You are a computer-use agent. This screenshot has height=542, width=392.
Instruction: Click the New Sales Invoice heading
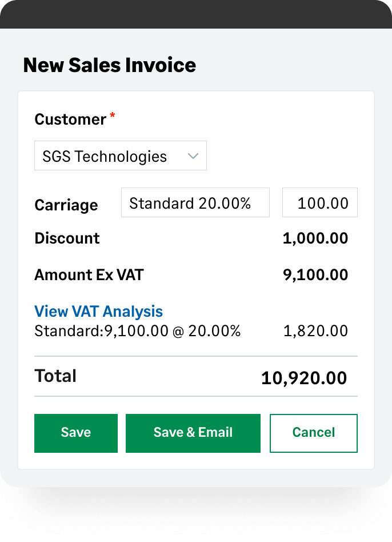(109, 65)
